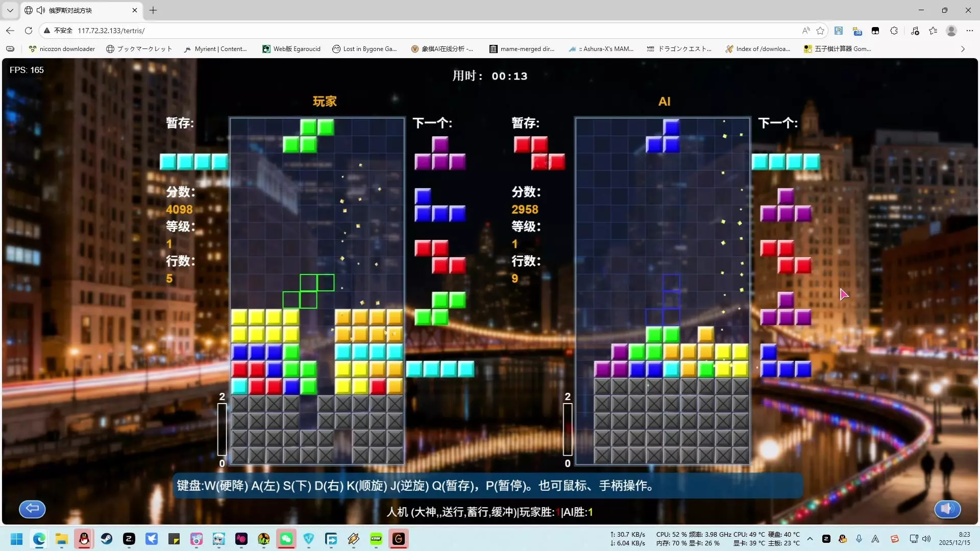Open a new browser tab
The height and width of the screenshot is (551, 980).
(x=153, y=10)
